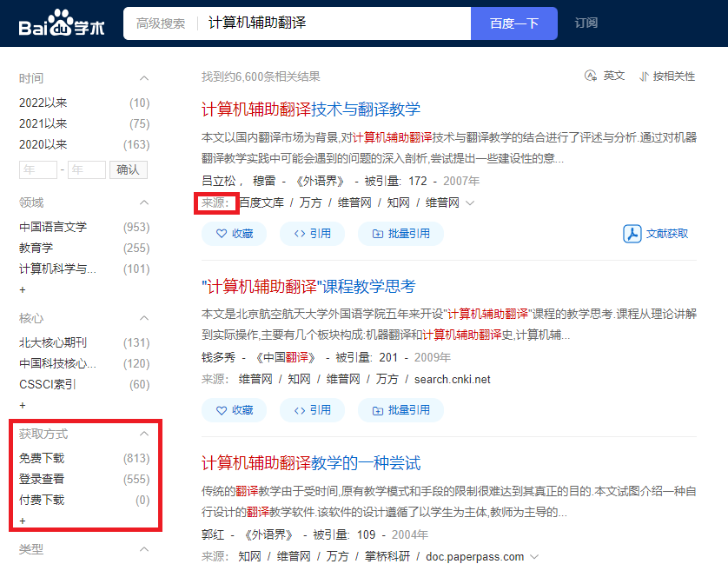The image size is (728, 564).
Task: Filter by 免费下载 access
Action: coord(42,459)
